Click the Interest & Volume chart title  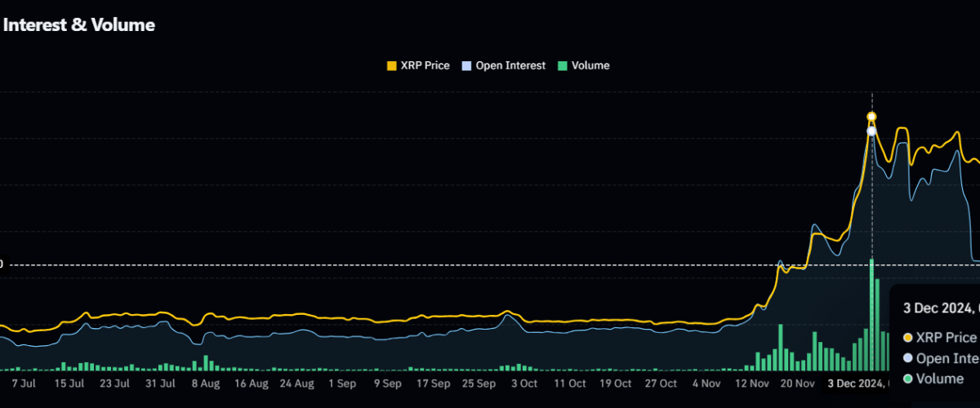point(79,25)
